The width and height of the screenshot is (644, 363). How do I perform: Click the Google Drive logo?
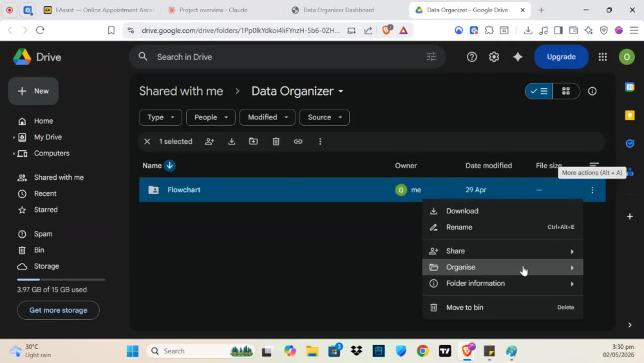(x=22, y=57)
